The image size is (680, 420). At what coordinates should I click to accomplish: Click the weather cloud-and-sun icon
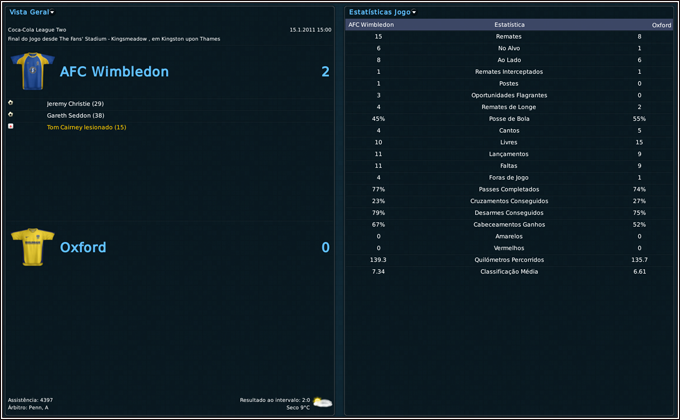[321, 402]
